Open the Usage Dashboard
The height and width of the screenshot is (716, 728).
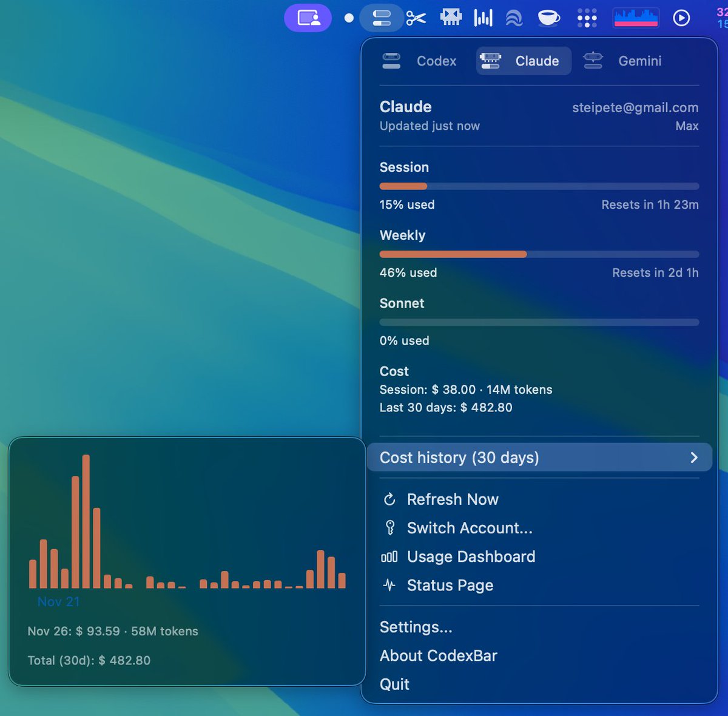tap(471, 556)
